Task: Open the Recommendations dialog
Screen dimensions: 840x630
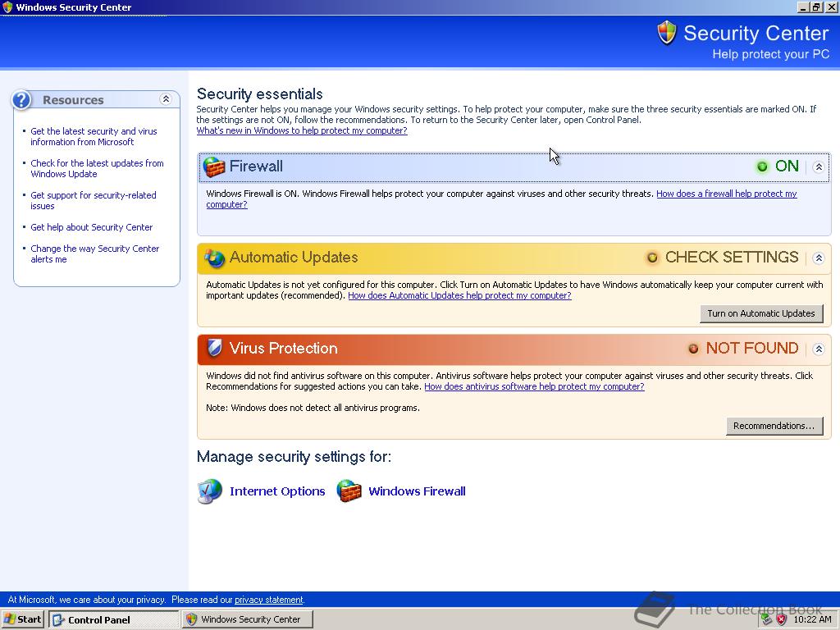Action: (x=774, y=426)
